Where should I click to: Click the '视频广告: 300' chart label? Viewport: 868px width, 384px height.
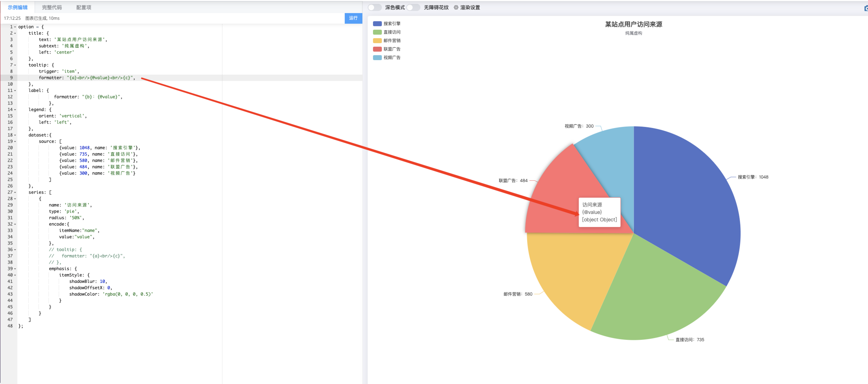(579, 126)
